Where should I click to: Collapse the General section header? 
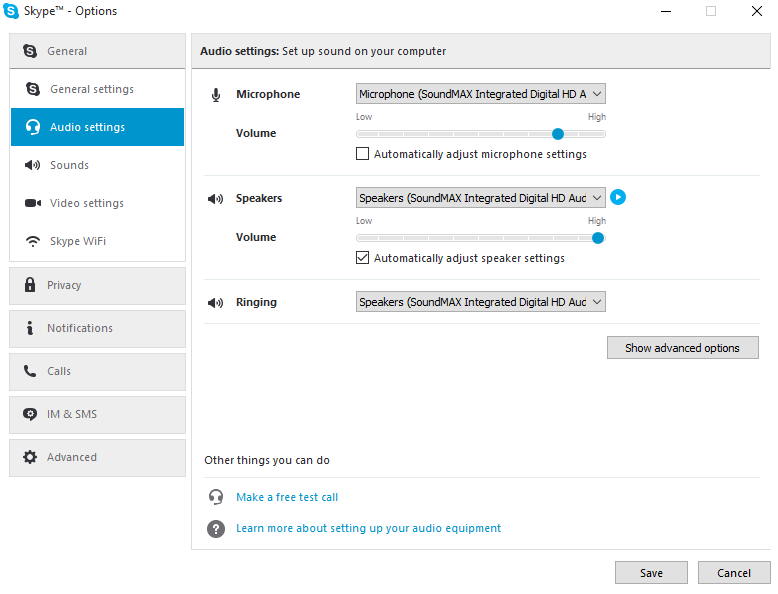coord(97,51)
